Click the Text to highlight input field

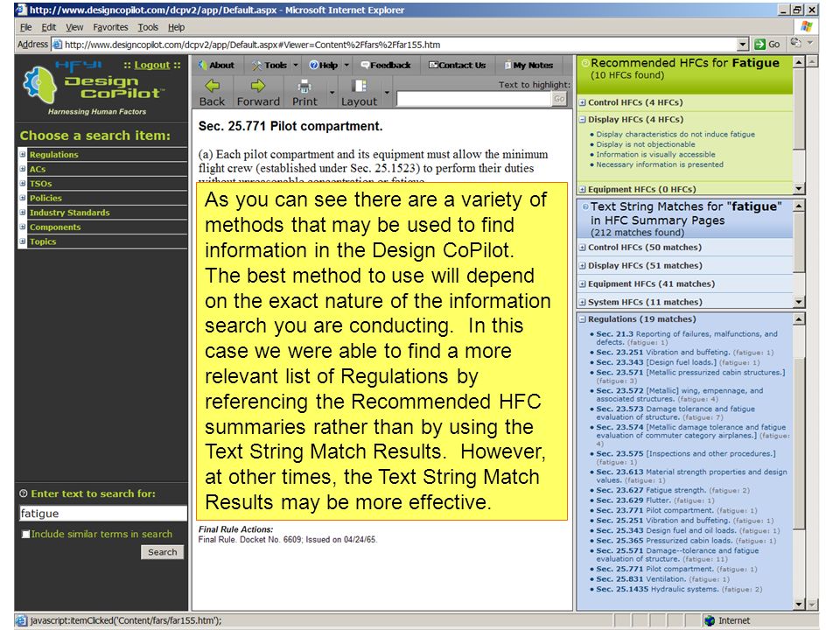click(x=474, y=99)
